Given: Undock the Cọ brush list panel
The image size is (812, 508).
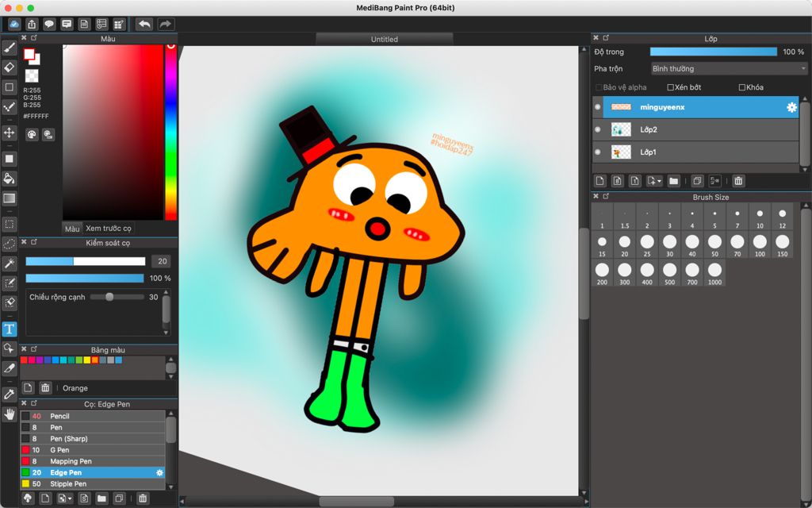Looking at the screenshot, I should pos(34,403).
